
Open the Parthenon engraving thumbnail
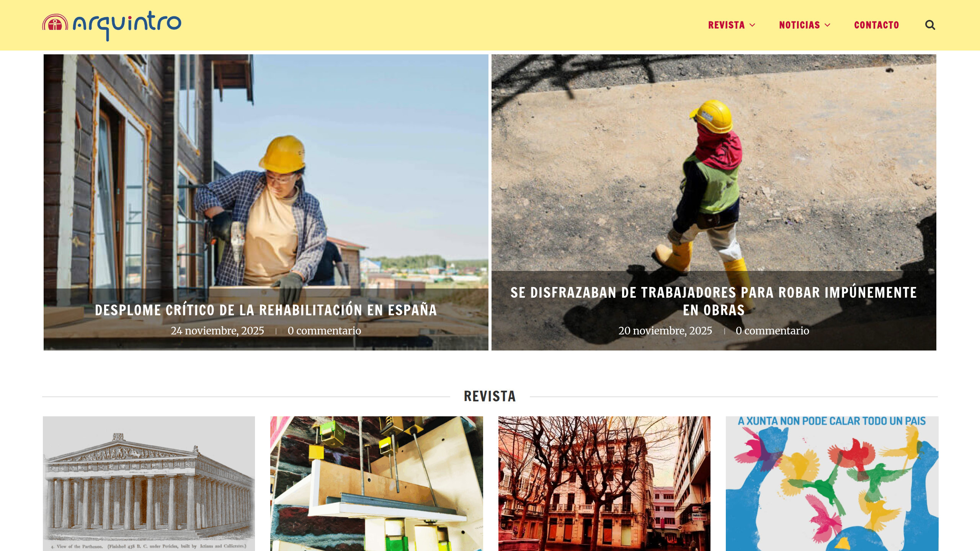[x=149, y=484]
